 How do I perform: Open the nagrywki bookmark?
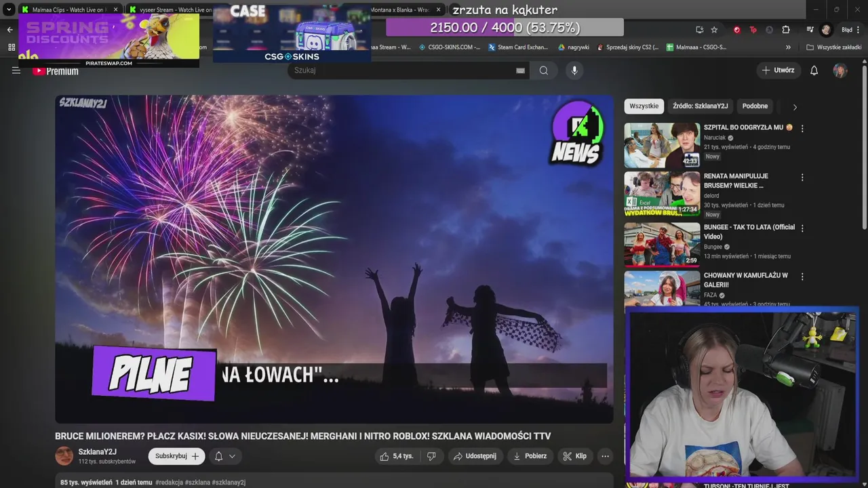click(x=574, y=47)
